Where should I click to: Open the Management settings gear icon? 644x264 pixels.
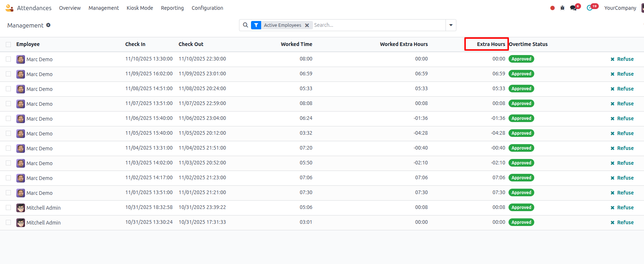tap(48, 25)
